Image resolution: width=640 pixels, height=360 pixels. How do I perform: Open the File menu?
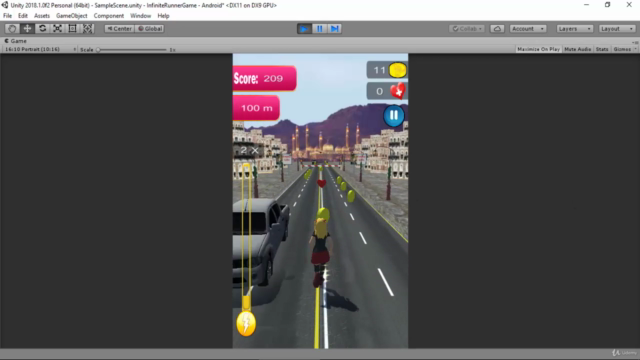7,16
